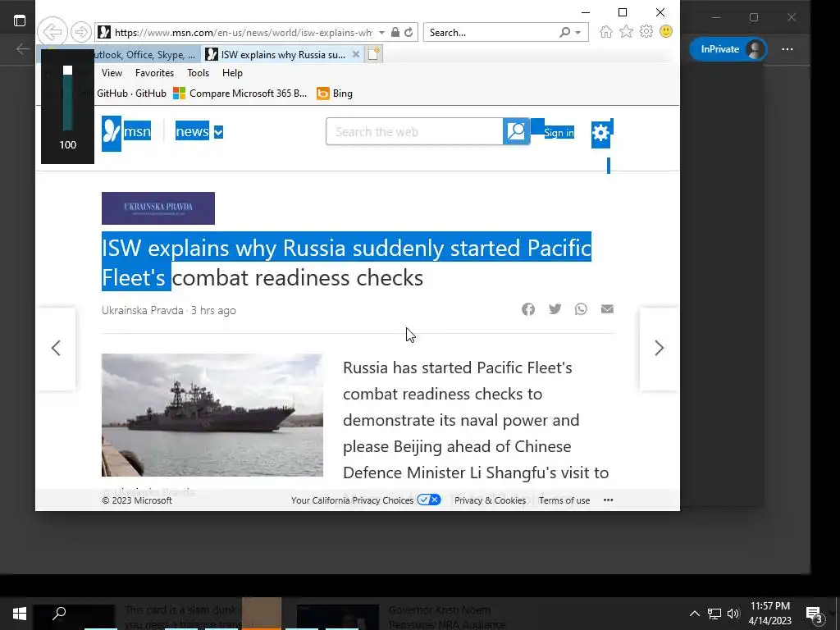Viewport: 840px width, 630px height.
Task: Click InPrivate profile button in Edge window
Action: 728,49
